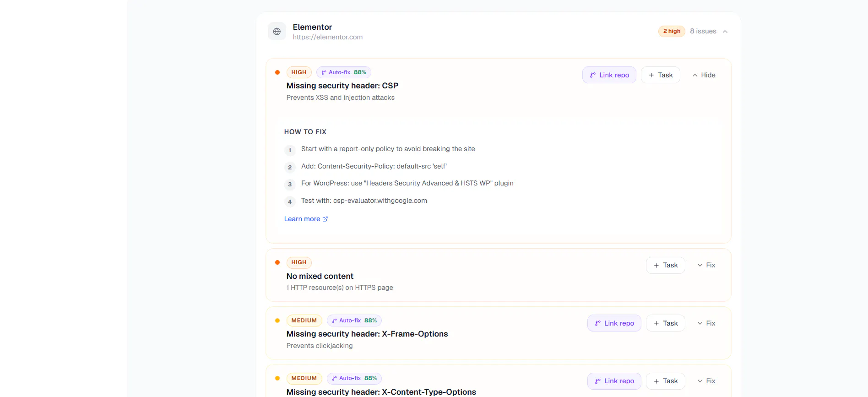
Task: Select the WordPress Headers Security plugin step
Action: coord(407,183)
